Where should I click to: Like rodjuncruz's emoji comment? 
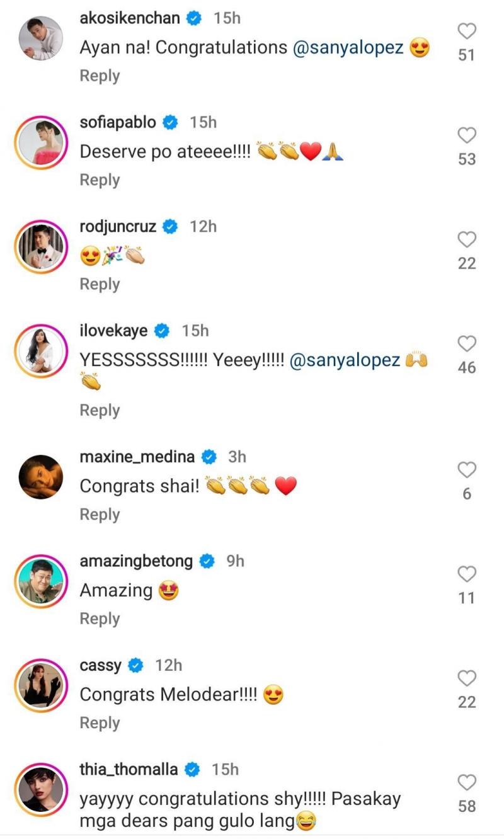tap(467, 239)
